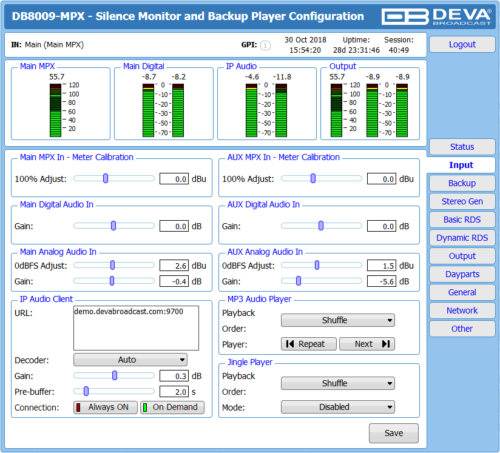Click the Logout button

pos(462,44)
